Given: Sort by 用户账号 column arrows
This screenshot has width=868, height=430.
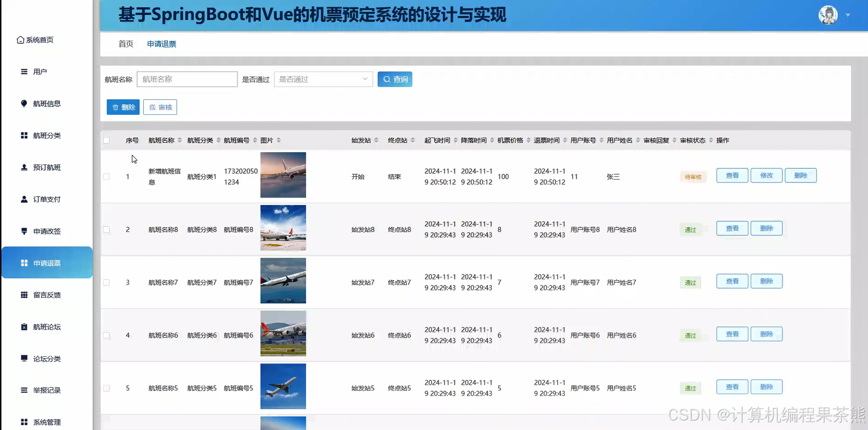Looking at the screenshot, I should 601,140.
